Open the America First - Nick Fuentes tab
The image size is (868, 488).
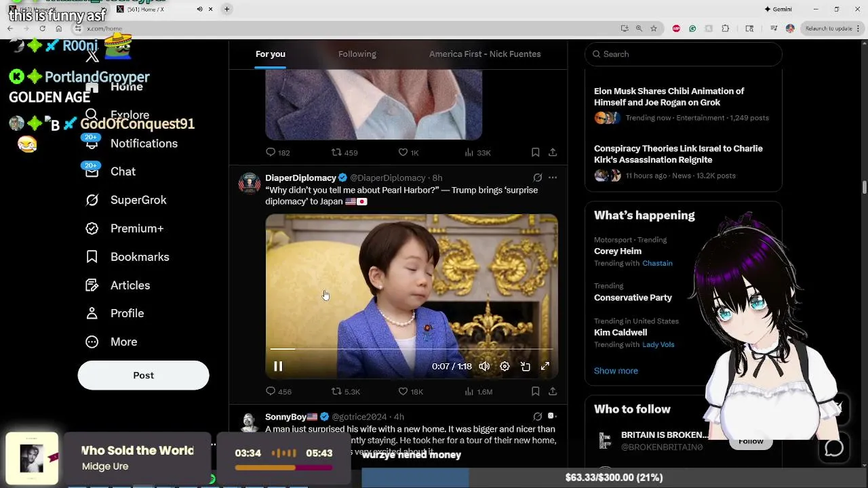[485, 54]
